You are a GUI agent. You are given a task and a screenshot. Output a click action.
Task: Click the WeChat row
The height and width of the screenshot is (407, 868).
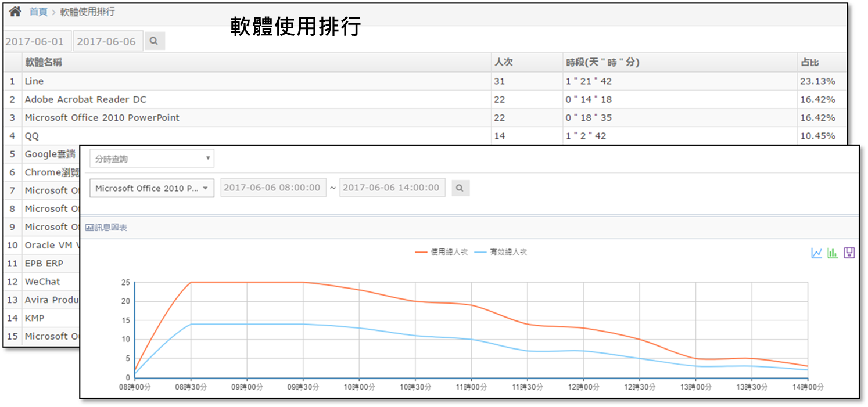click(x=42, y=282)
